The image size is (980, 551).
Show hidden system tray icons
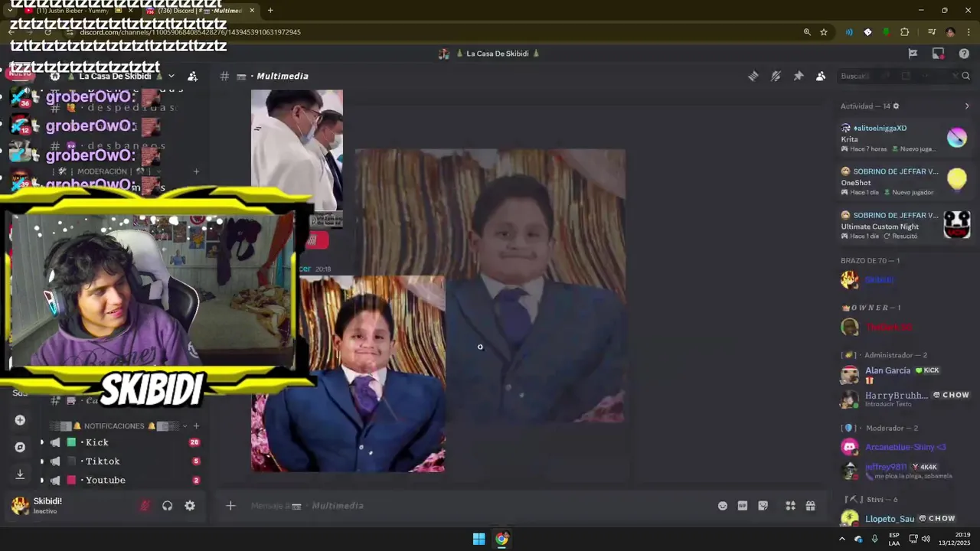[x=841, y=539]
